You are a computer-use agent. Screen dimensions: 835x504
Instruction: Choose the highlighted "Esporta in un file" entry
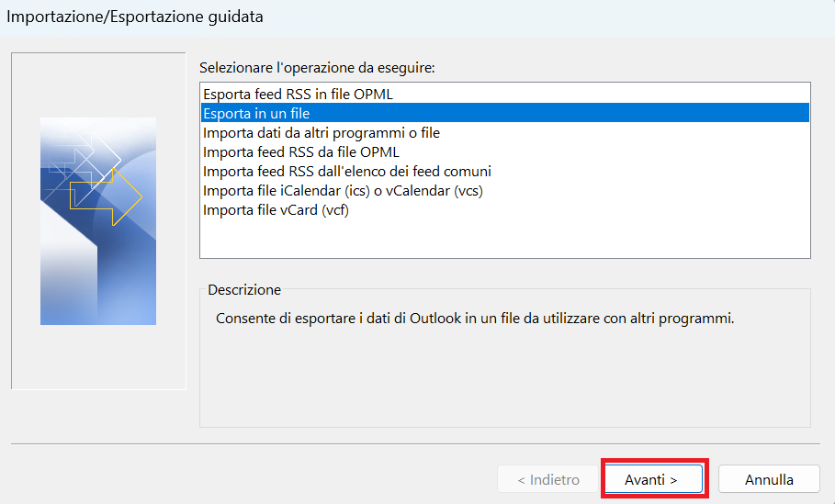point(505,113)
